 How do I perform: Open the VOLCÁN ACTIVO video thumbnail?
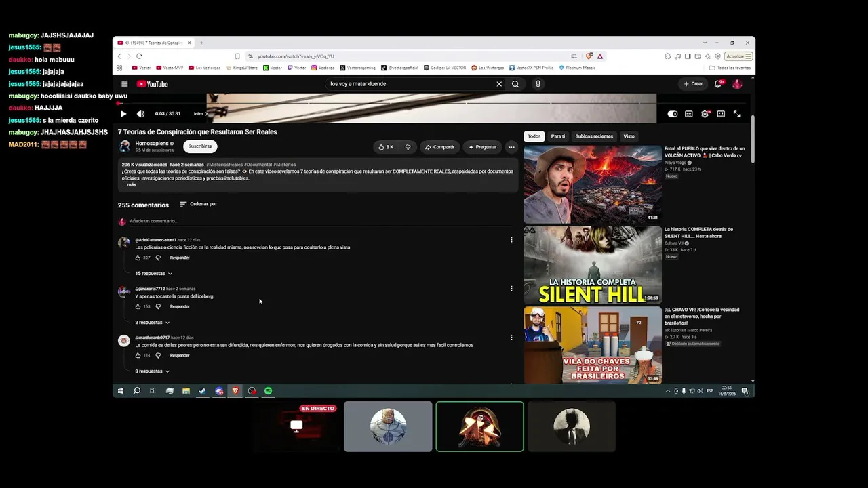pyautogui.click(x=593, y=184)
